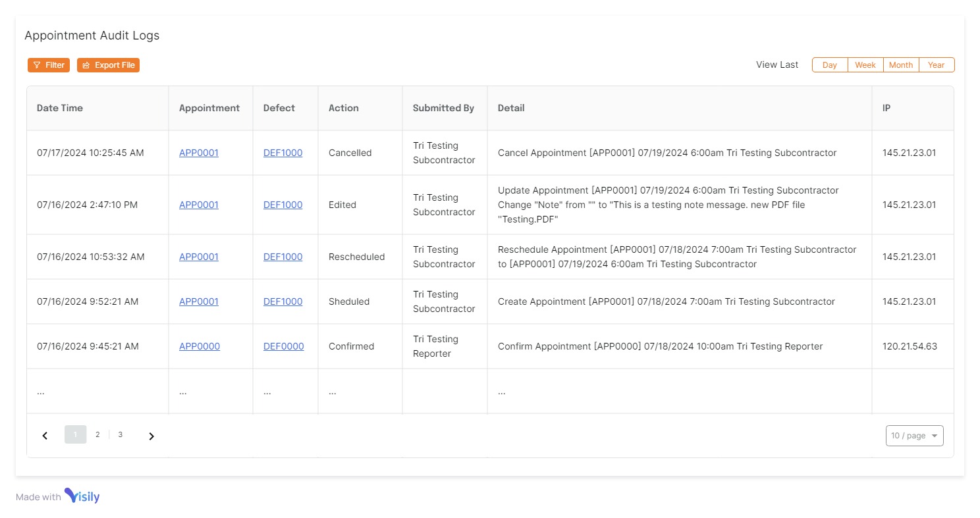980x518 pixels.
Task: Click the Date Time column header
Action: 60,108
